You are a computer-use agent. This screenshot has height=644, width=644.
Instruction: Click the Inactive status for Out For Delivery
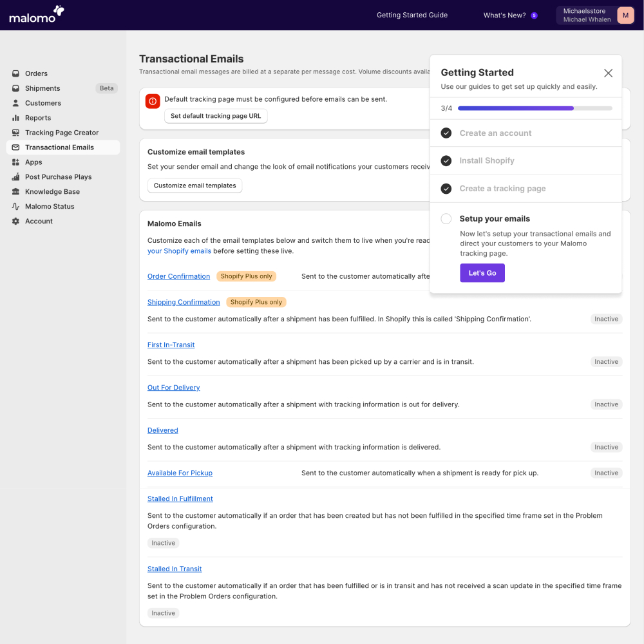pos(606,404)
